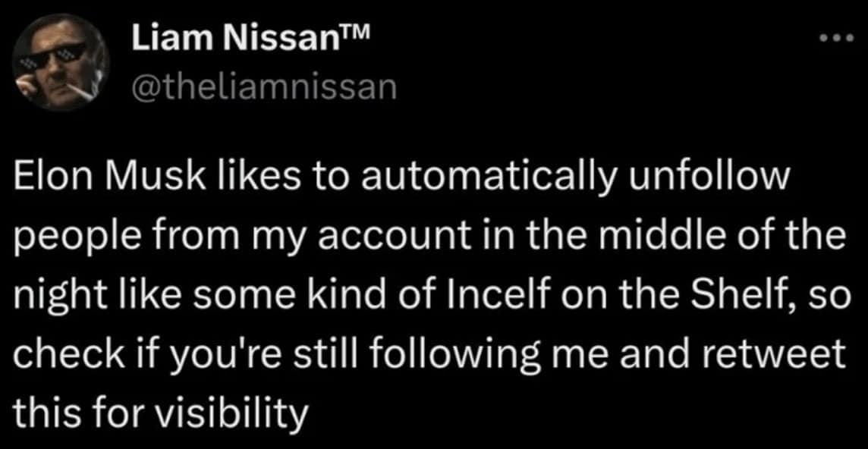The width and height of the screenshot is (868, 449).
Task: Click the username below the display name
Action: [263, 84]
